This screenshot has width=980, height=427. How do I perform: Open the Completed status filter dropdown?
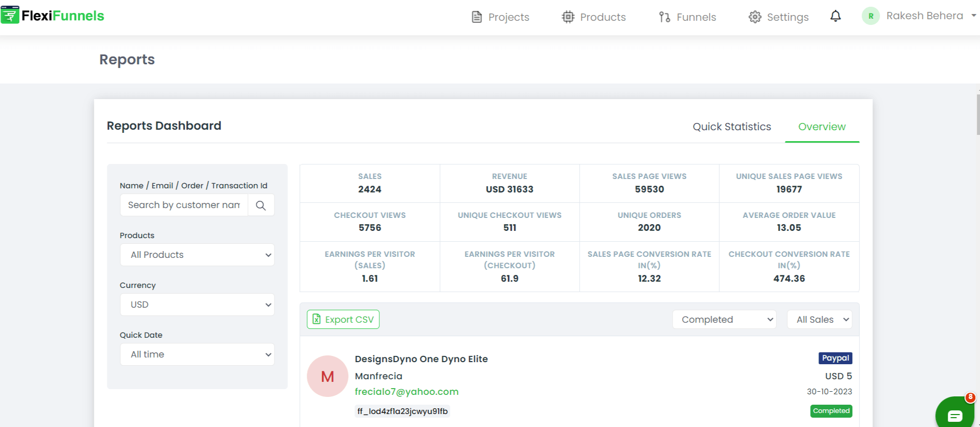pyautogui.click(x=725, y=320)
